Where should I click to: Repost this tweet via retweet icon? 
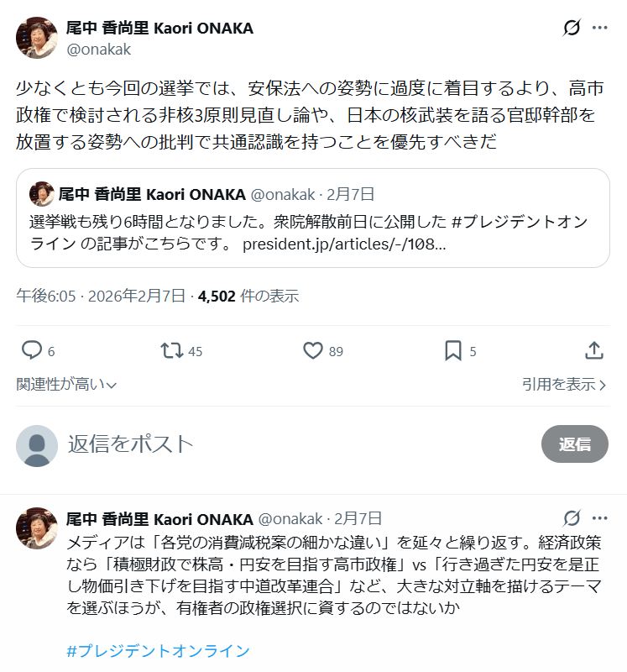(x=172, y=350)
